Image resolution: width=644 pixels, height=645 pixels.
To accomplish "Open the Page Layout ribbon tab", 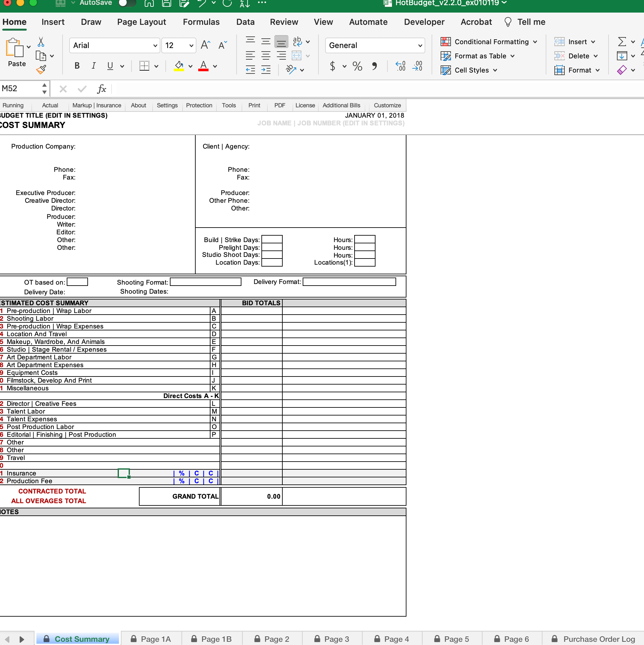I will pos(141,22).
